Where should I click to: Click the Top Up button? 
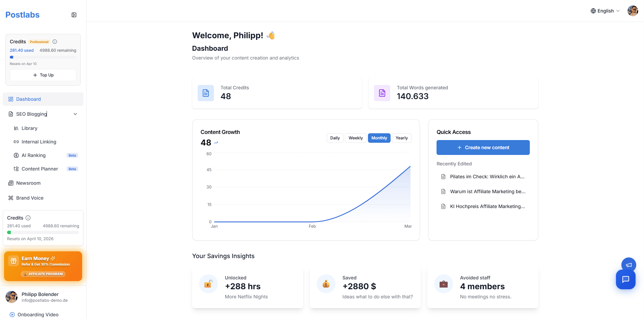click(x=43, y=75)
